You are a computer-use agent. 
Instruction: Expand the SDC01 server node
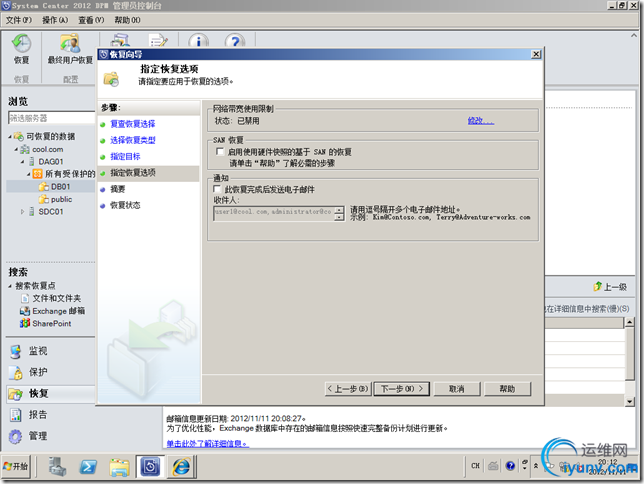point(23,212)
